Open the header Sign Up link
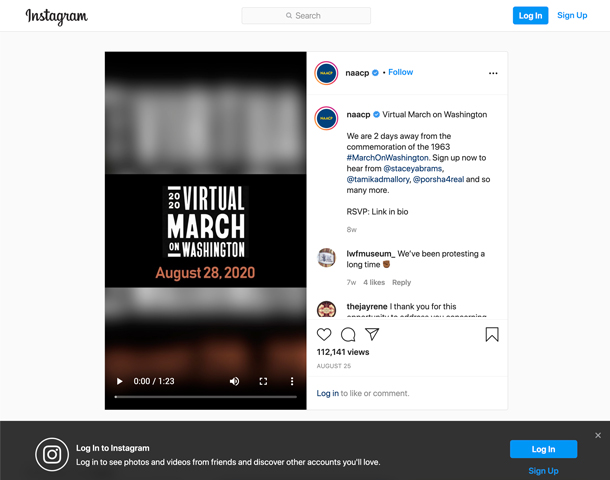The height and width of the screenshot is (480, 610). pos(572,16)
